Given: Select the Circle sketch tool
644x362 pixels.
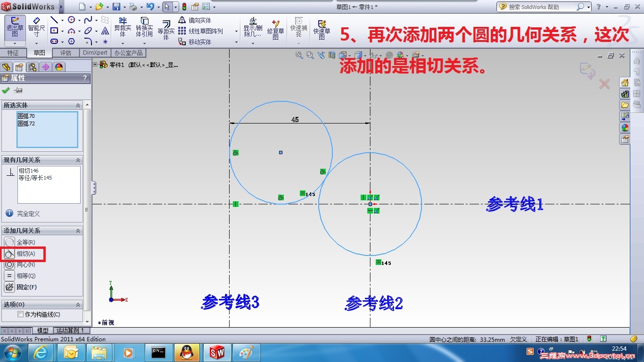Looking at the screenshot, I should click(x=71, y=20).
